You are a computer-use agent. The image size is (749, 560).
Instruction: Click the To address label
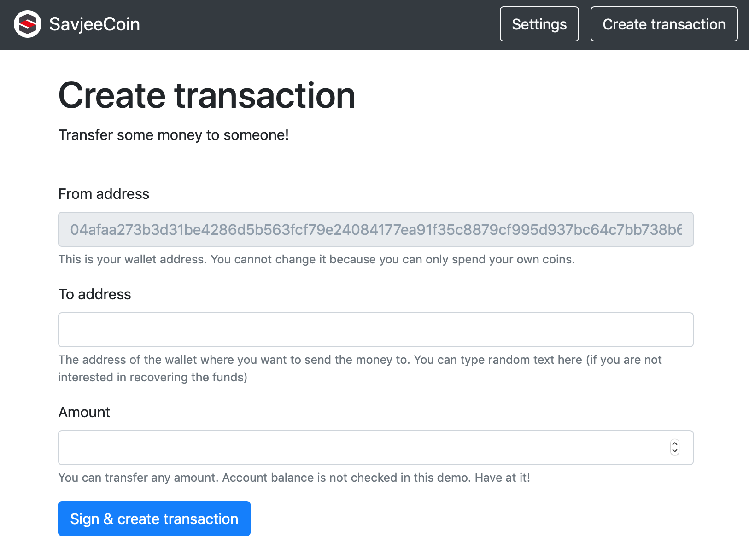coord(95,294)
